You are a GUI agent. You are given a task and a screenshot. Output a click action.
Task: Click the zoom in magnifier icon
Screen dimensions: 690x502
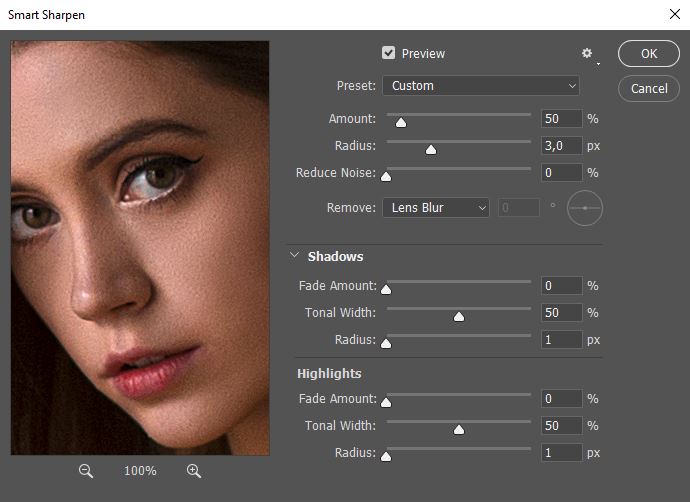(194, 470)
